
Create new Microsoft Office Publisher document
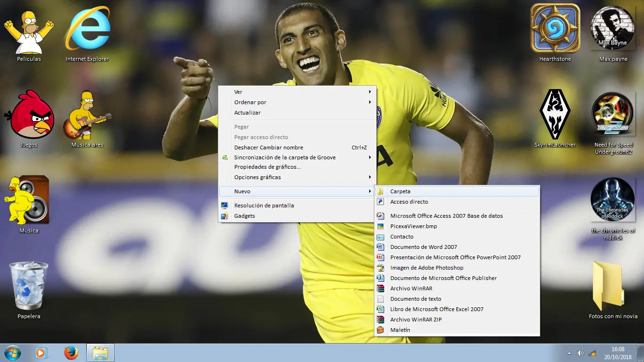[x=457, y=278]
